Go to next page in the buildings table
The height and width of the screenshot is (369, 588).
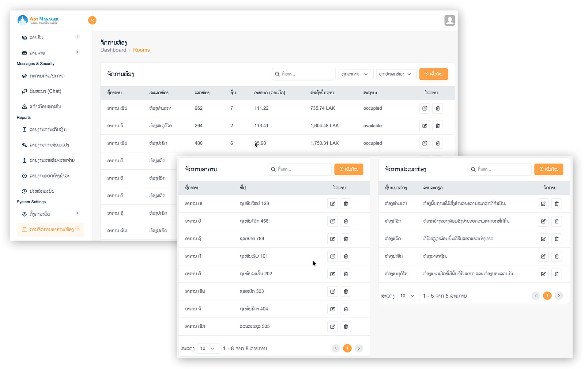[359, 348]
